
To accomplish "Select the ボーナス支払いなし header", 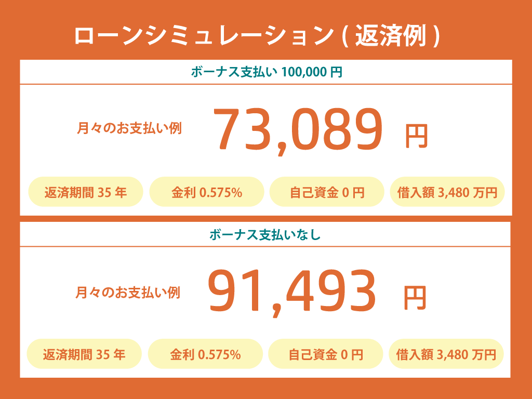I will (265, 234).
